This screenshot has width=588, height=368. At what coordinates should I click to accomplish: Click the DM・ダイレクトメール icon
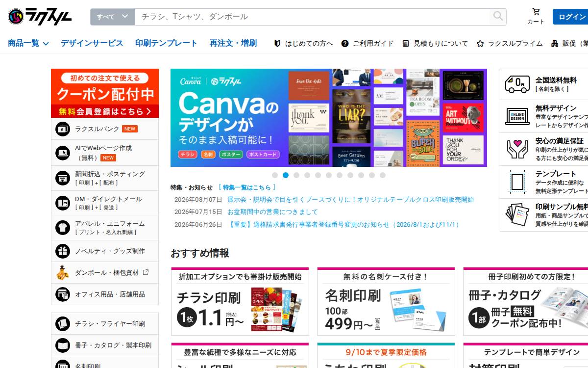[63, 203]
